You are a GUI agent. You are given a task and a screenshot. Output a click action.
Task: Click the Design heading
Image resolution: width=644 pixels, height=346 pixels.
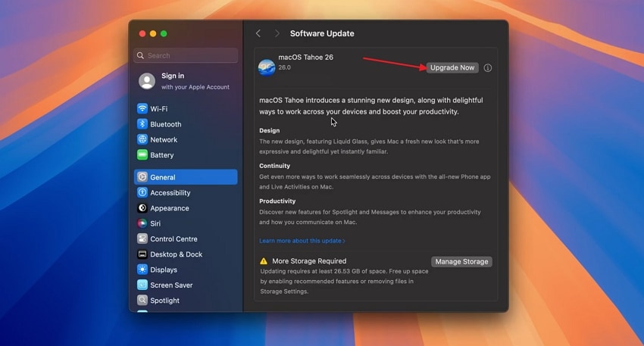(270, 130)
